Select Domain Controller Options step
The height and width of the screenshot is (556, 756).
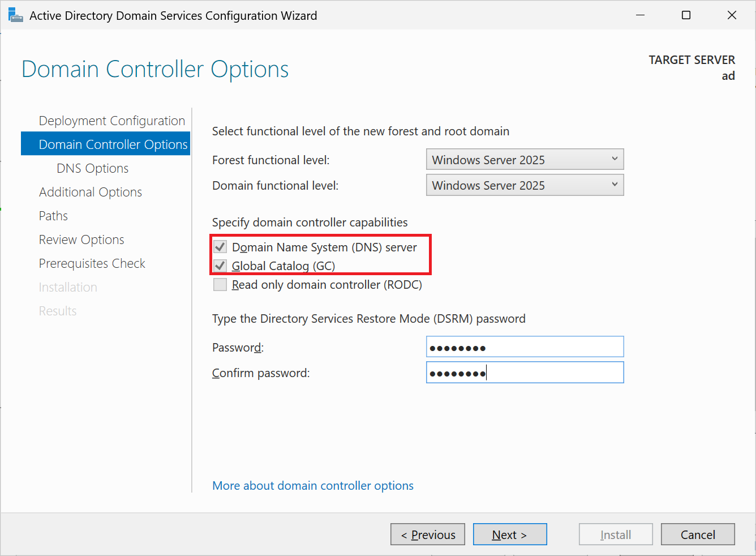point(106,144)
